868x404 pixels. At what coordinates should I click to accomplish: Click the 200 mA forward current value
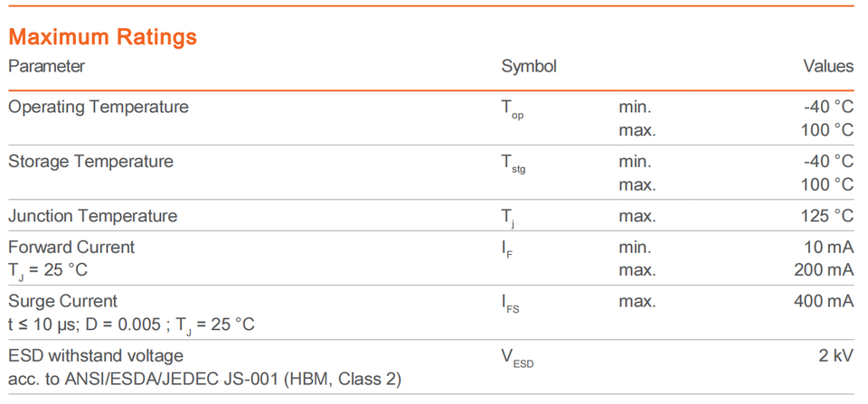[824, 269]
